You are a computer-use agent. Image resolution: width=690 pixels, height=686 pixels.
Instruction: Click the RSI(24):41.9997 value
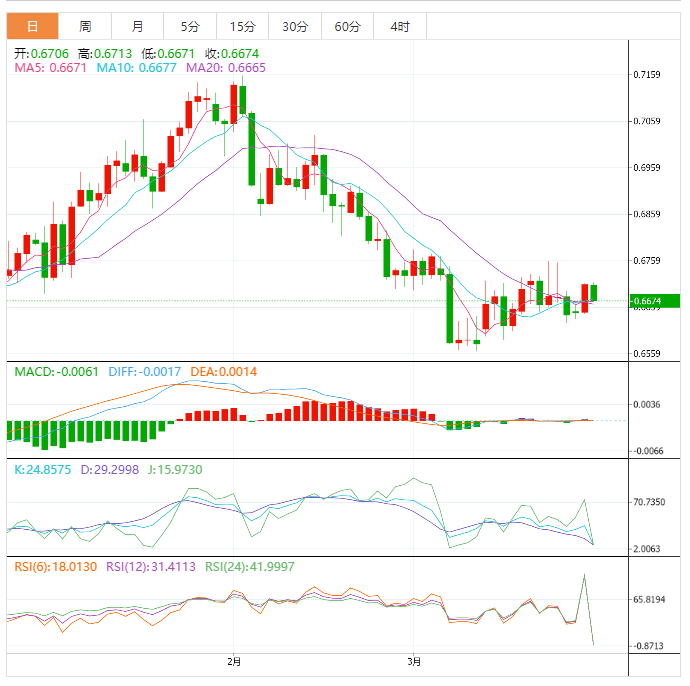250,567
